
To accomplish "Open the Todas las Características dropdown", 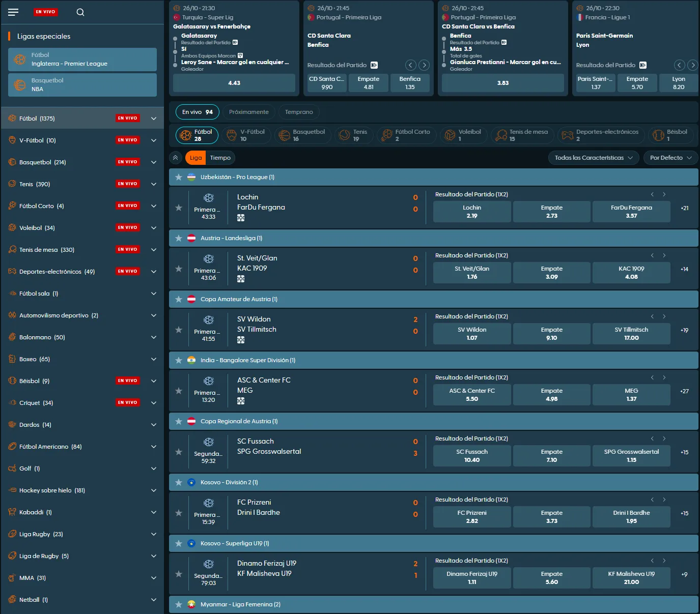I will [594, 158].
